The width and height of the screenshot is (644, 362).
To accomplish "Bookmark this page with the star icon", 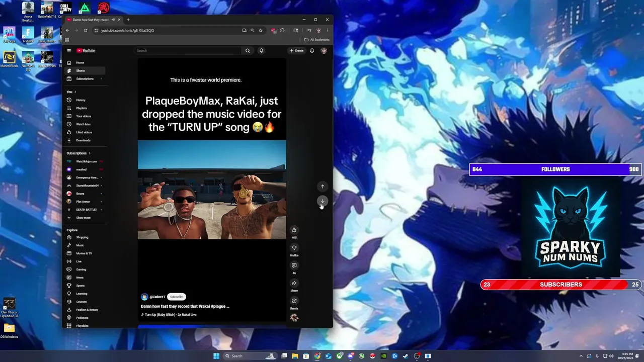I will click(261, 30).
